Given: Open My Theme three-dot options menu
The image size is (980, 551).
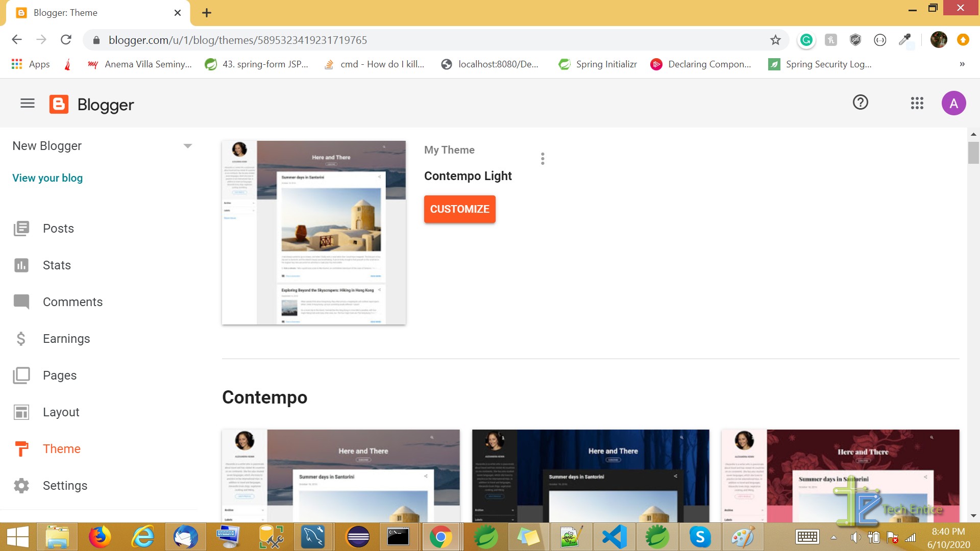Looking at the screenshot, I should tap(543, 159).
